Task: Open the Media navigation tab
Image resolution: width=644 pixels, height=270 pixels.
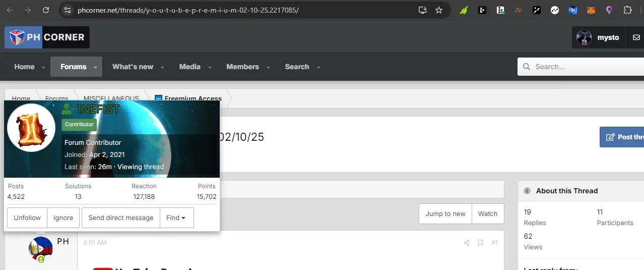Action: coord(190,67)
